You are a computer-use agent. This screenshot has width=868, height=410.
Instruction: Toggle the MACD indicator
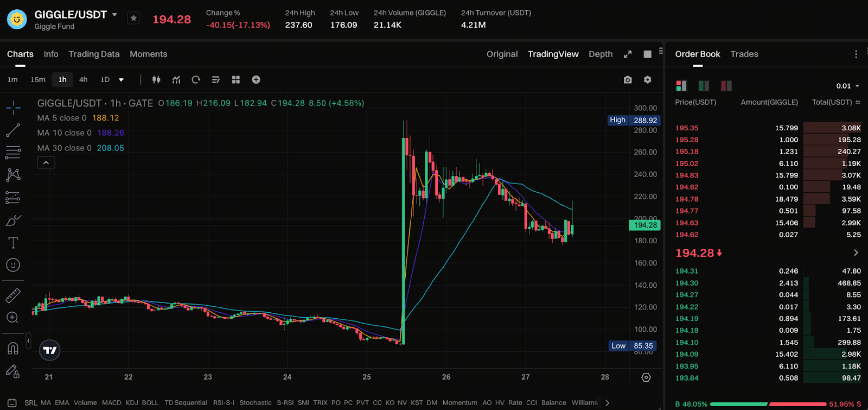[x=112, y=403]
